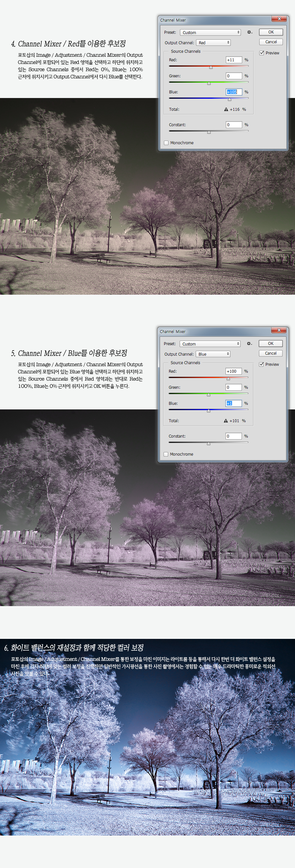Viewport: 295px width, 868px height.
Task: Click the Blue value field showing +1
Action: coord(233,403)
